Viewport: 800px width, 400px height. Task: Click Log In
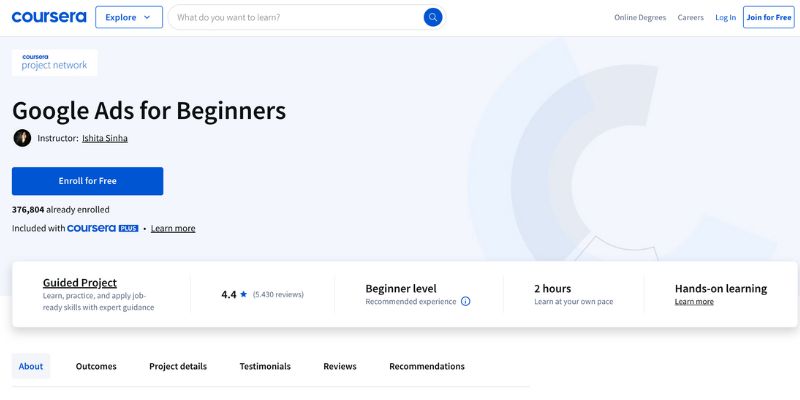[x=726, y=17]
